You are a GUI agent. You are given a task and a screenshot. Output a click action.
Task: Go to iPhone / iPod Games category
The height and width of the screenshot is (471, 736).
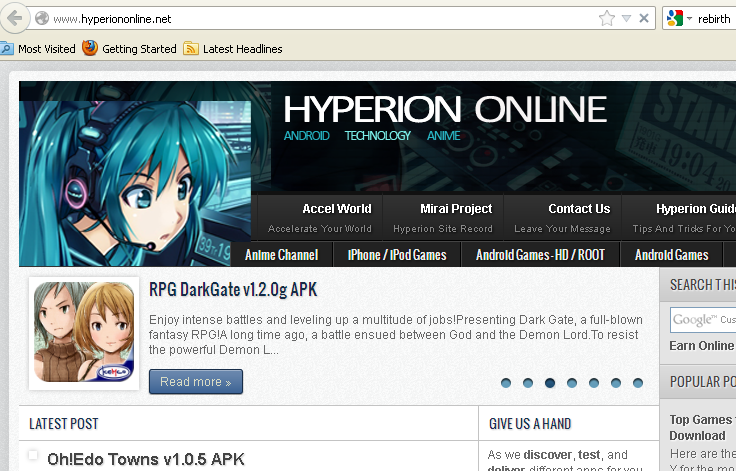pyautogui.click(x=397, y=255)
